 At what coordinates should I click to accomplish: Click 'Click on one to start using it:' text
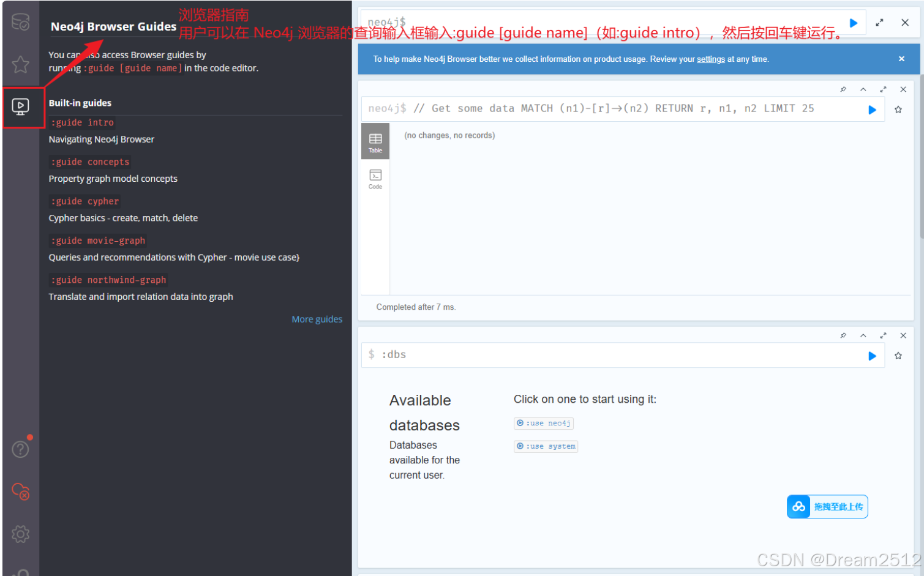tap(585, 399)
